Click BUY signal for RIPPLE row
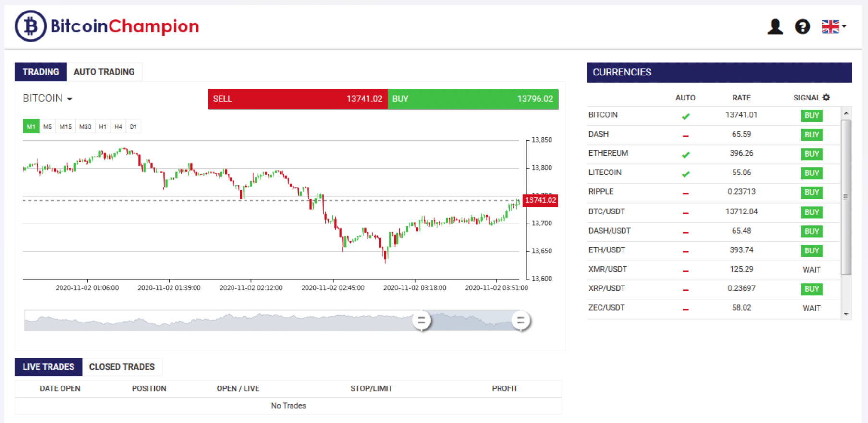This screenshot has width=868, height=423. click(812, 192)
